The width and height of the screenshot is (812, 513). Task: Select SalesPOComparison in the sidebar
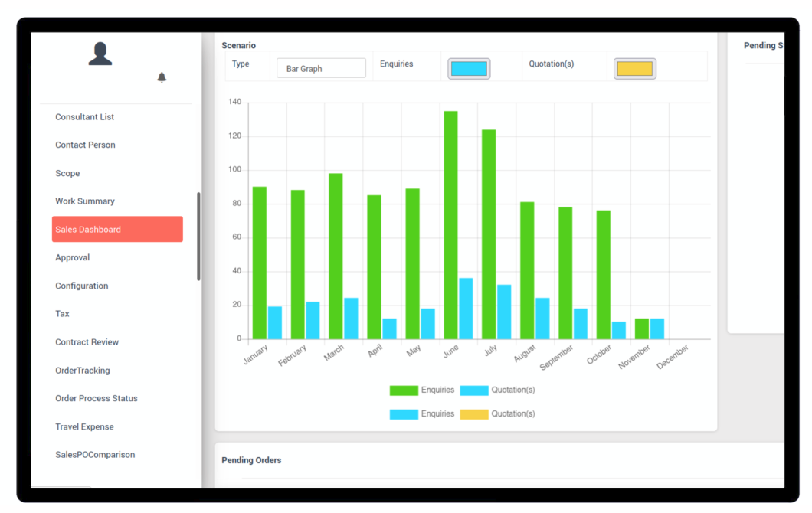point(95,455)
